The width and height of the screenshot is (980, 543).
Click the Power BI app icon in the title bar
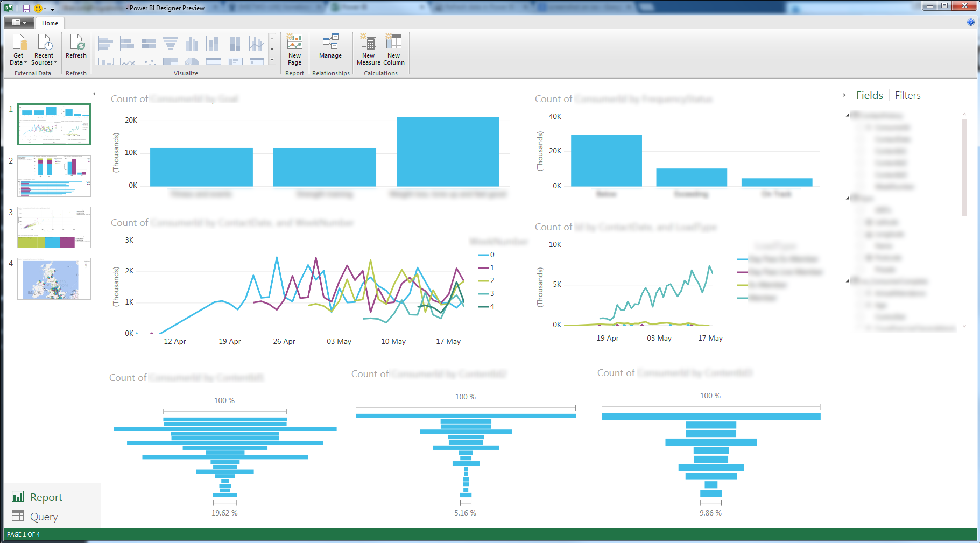(8, 8)
